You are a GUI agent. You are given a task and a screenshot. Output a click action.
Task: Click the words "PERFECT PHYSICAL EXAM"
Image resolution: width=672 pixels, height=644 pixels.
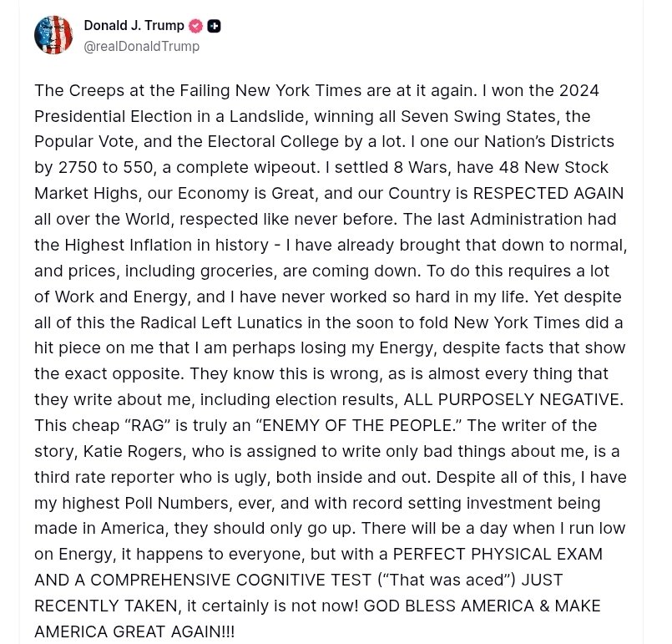pos(498,555)
